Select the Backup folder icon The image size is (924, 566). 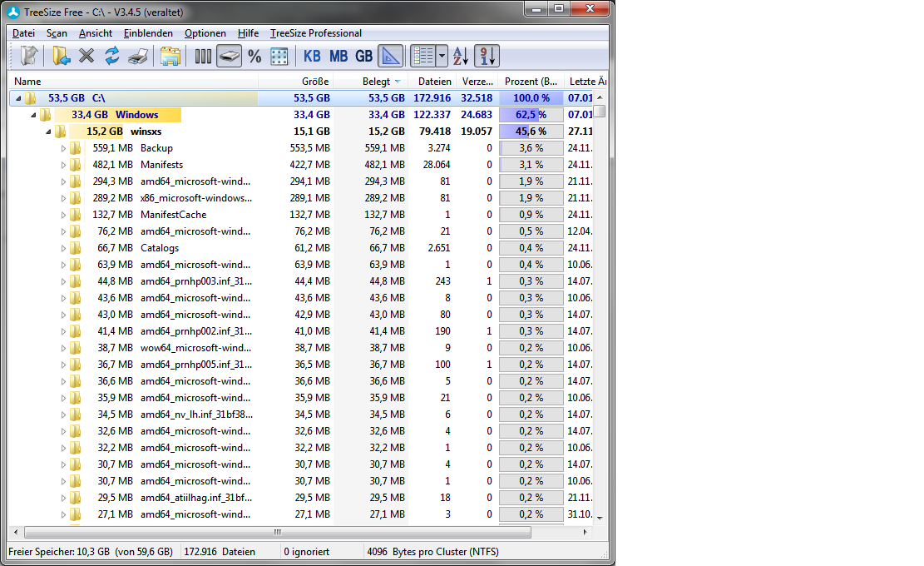click(x=76, y=148)
